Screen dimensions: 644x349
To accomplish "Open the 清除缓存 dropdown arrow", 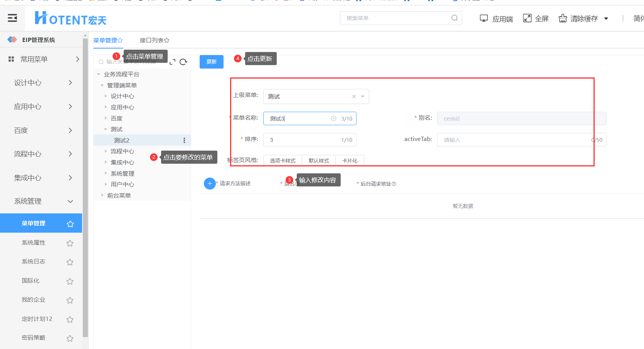I will pos(606,18).
